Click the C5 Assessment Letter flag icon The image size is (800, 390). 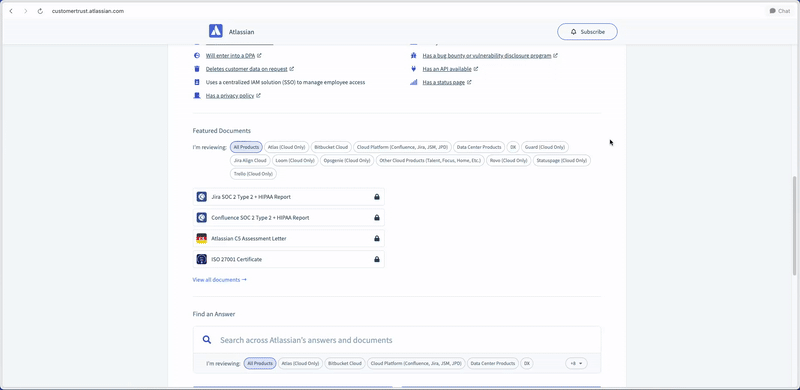click(x=202, y=238)
